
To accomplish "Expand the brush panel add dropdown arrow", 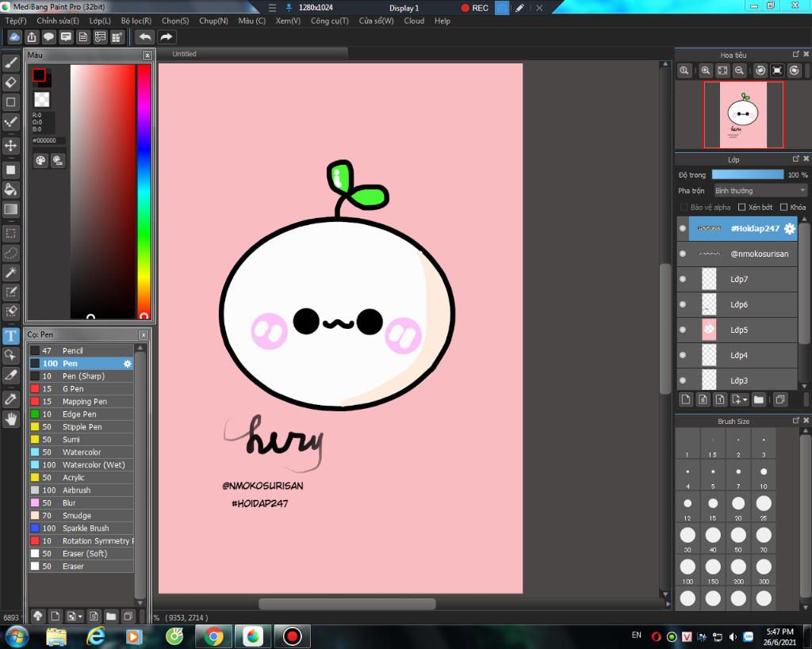I will (x=80, y=617).
